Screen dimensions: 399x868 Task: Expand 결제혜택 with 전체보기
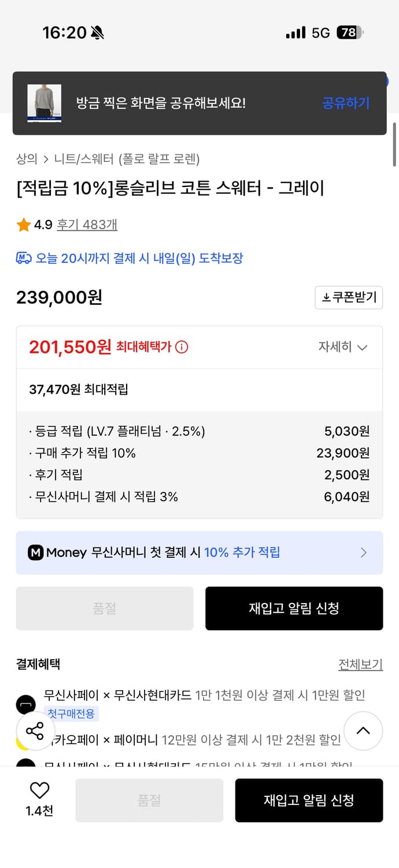[361, 665]
